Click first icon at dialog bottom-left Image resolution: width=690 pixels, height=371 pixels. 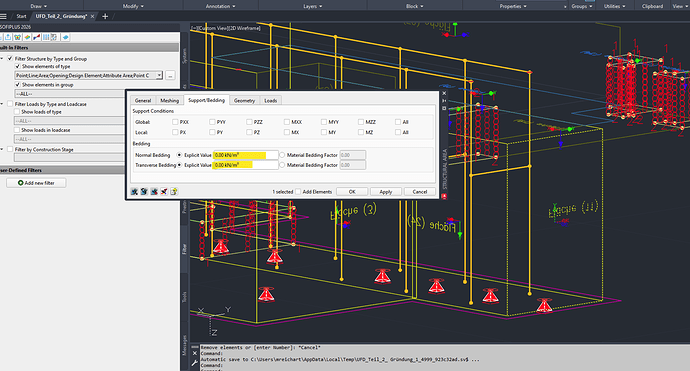134,191
